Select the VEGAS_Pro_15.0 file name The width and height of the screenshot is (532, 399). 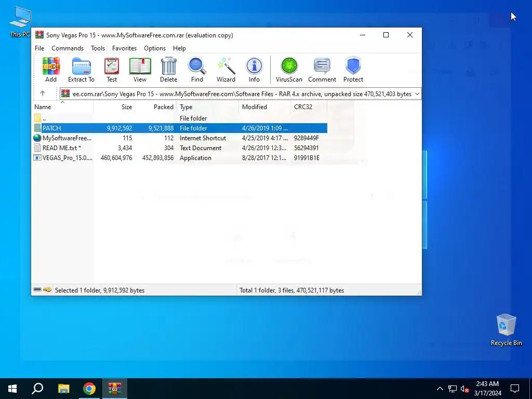point(67,158)
